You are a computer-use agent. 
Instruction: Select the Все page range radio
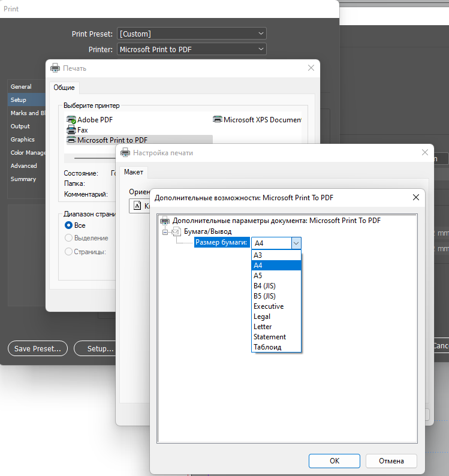(x=75, y=225)
